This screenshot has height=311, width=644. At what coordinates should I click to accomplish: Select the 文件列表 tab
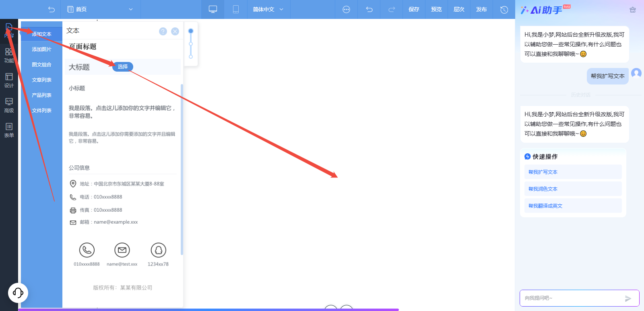(x=41, y=111)
